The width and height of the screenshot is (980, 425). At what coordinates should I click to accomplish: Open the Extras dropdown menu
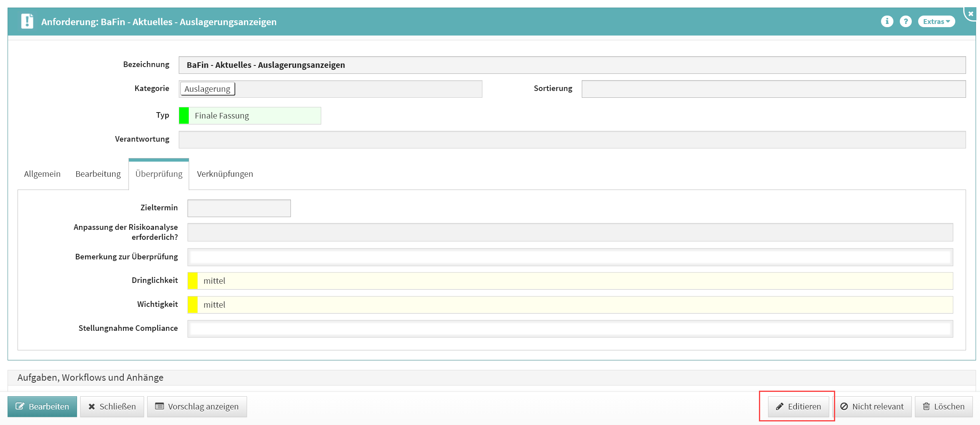tap(936, 22)
